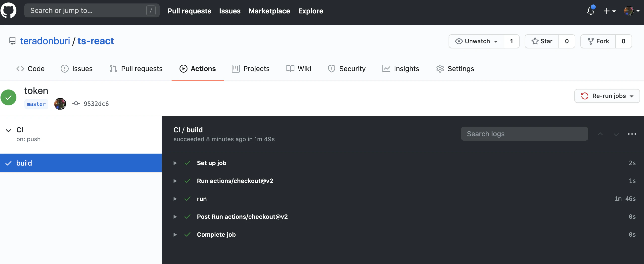The image size is (644, 264).
Task: Click previous search result up arrow
Action: point(600,134)
